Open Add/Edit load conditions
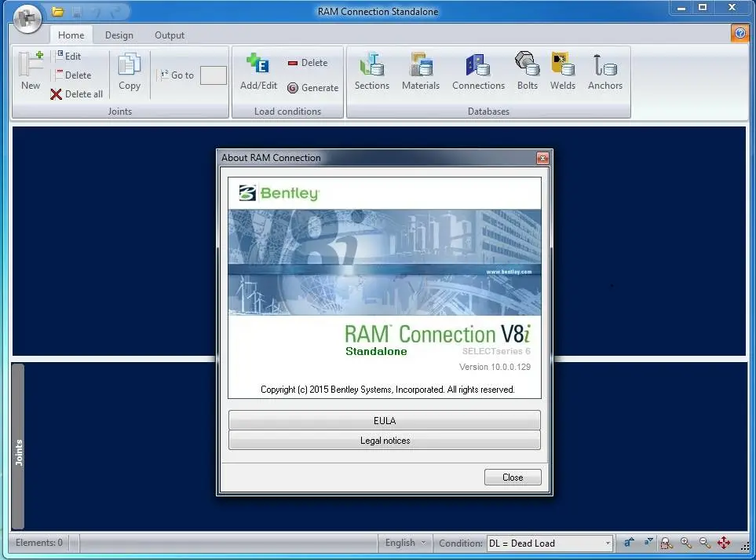The height and width of the screenshot is (560, 756). tap(258, 71)
